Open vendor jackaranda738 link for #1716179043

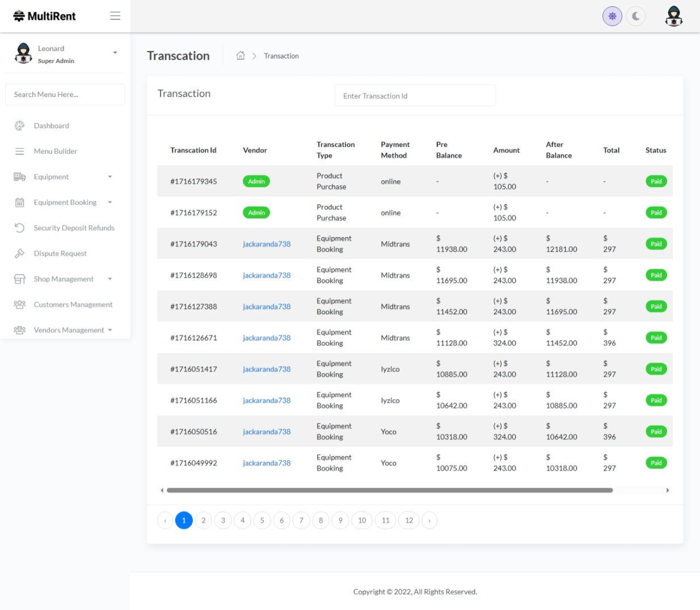pyautogui.click(x=267, y=244)
